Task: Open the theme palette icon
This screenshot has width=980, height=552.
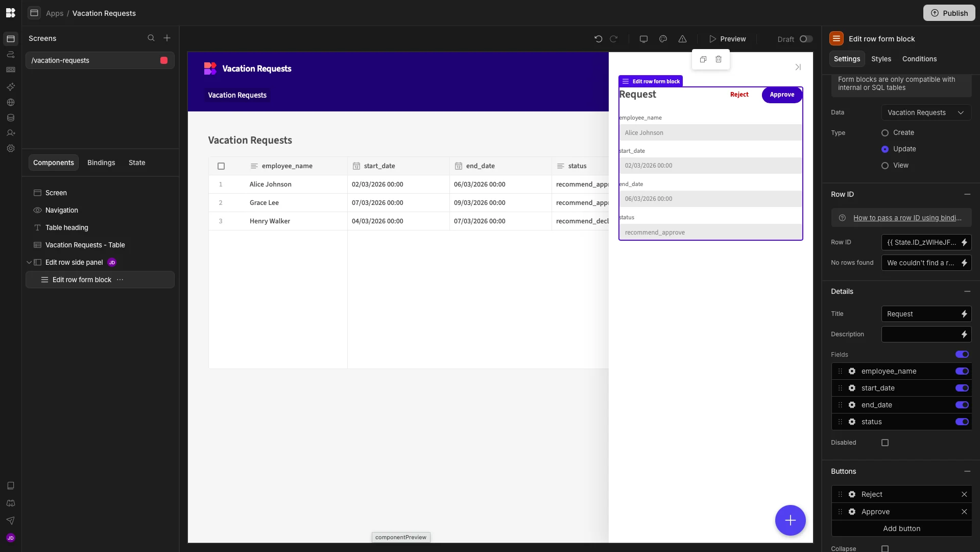Action: pyautogui.click(x=663, y=39)
